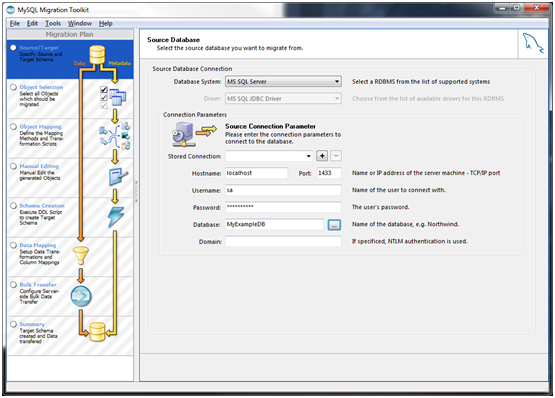555x398 pixels.
Task: Select the Source/Target step radio button
Action: 13,47
